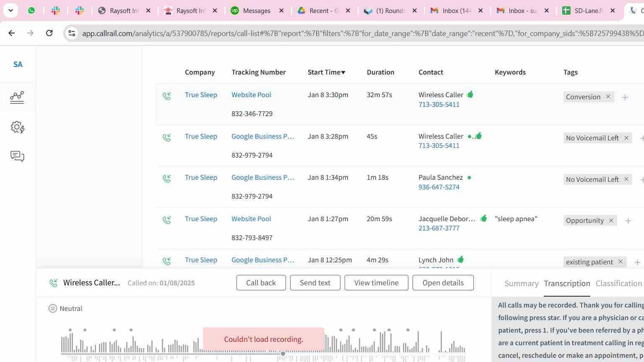Click thumbs-up icon beside Lynch John

coord(460,259)
